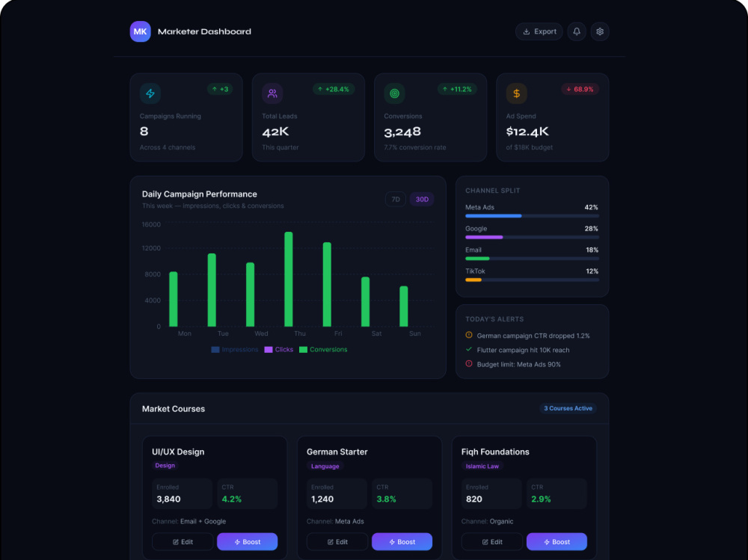The width and height of the screenshot is (748, 560).
Task: Click the Daily Campaign Performance heading
Action: pos(200,194)
